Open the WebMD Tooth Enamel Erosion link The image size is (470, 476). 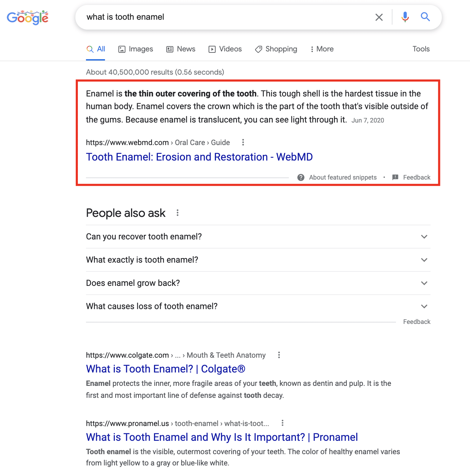199,157
